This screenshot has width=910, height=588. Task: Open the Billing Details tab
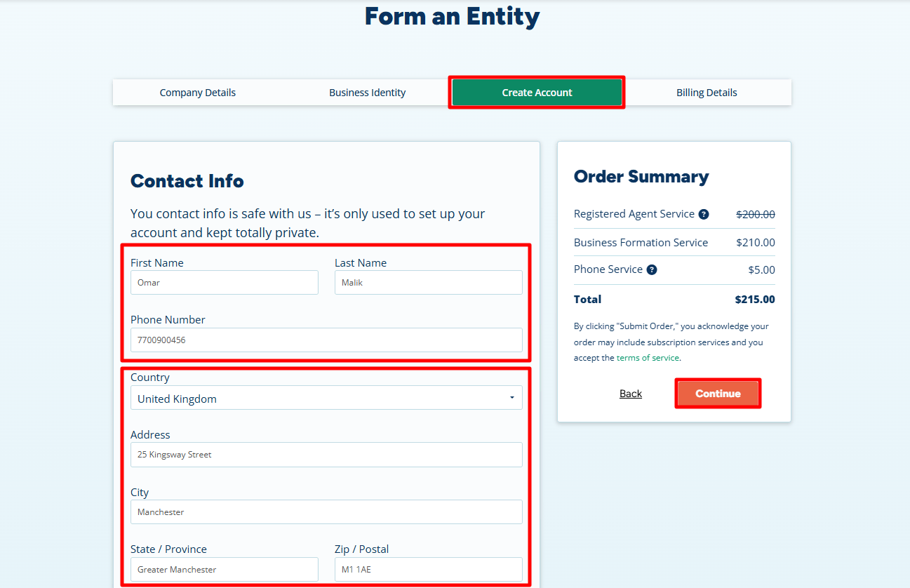click(x=707, y=92)
